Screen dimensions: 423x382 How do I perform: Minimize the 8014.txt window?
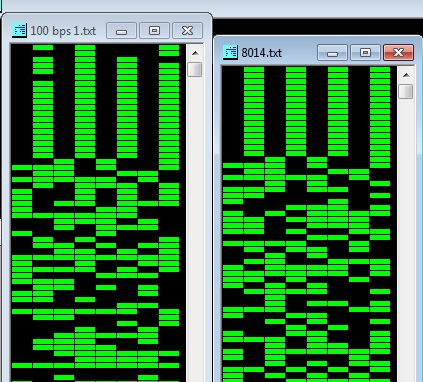point(332,53)
